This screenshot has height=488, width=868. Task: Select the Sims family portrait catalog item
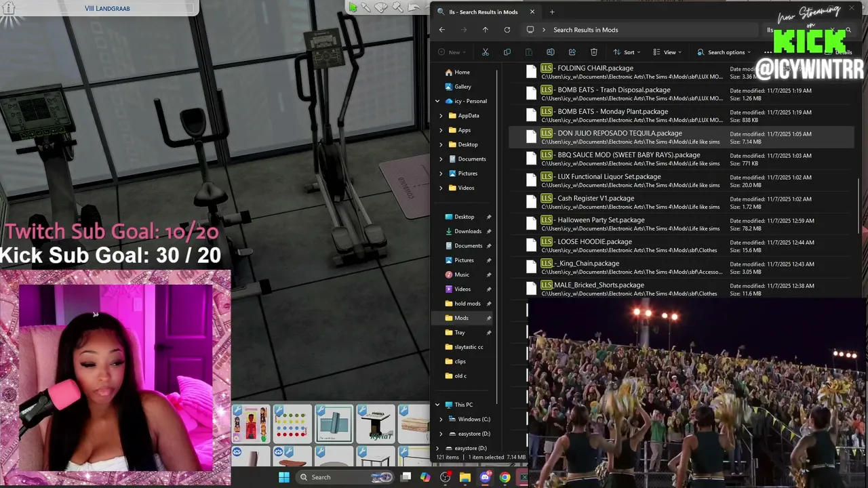click(251, 424)
